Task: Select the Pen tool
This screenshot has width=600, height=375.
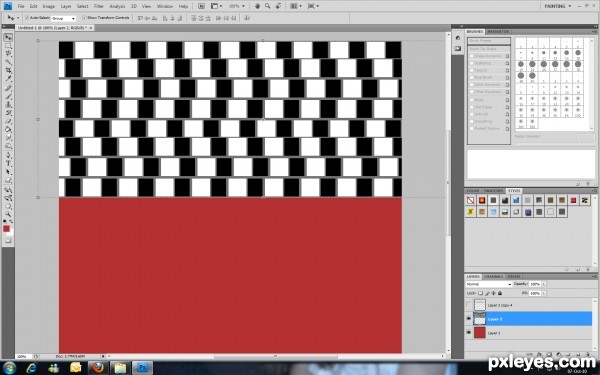Action: [8, 155]
